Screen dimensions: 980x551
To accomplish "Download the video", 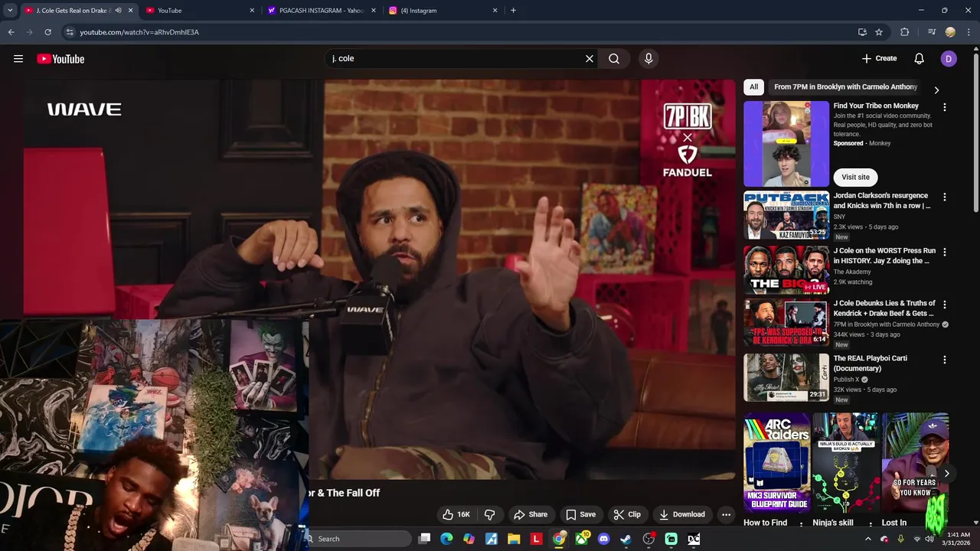I will pyautogui.click(x=682, y=514).
